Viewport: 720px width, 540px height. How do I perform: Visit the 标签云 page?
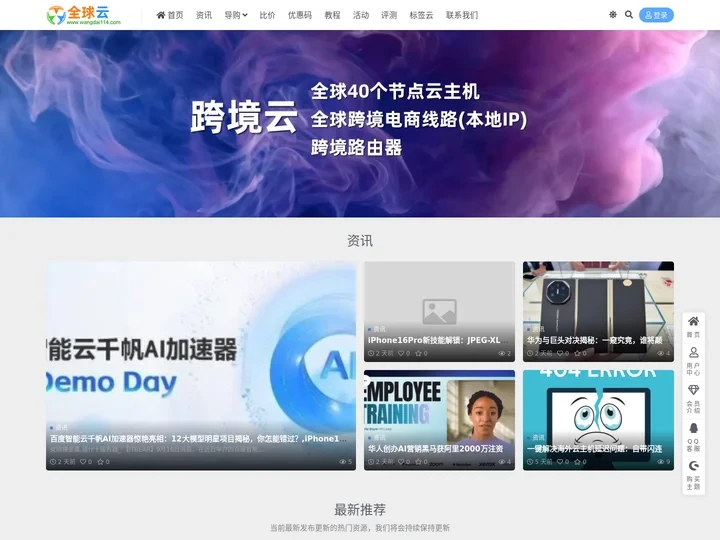421,15
